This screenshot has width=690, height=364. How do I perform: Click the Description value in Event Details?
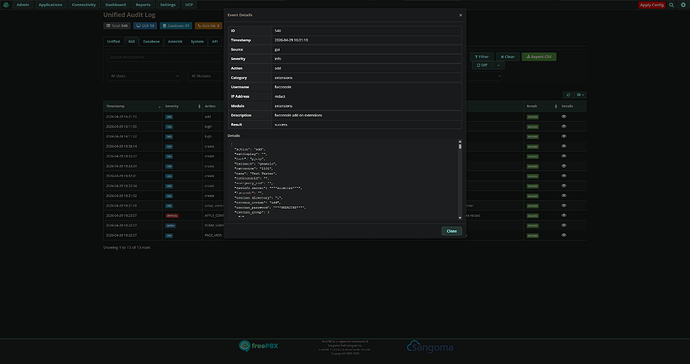pos(298,115)
